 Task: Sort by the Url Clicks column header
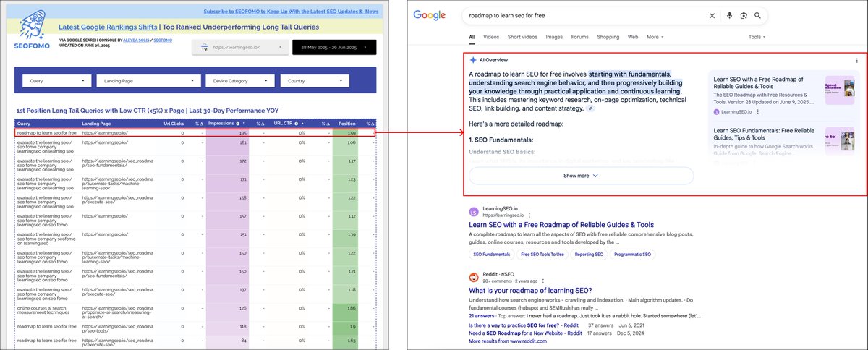(174, 124)
